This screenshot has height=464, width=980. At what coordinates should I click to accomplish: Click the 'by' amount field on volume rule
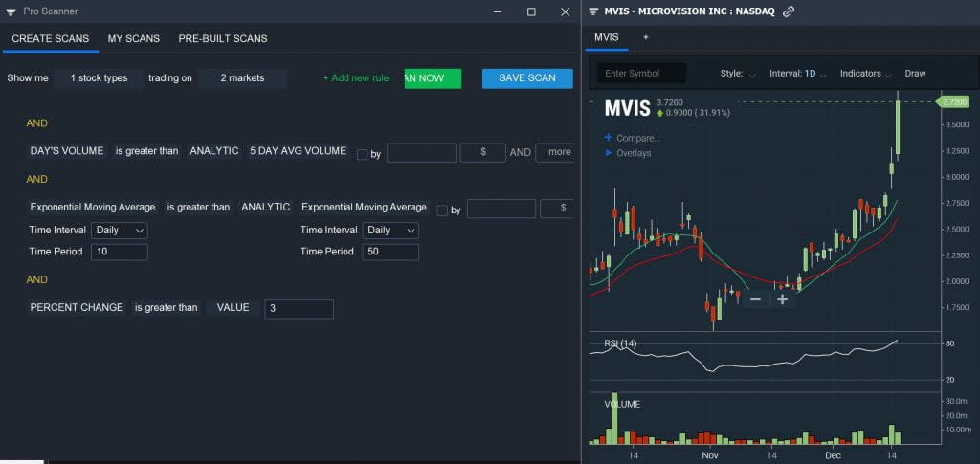pos(422,153)
